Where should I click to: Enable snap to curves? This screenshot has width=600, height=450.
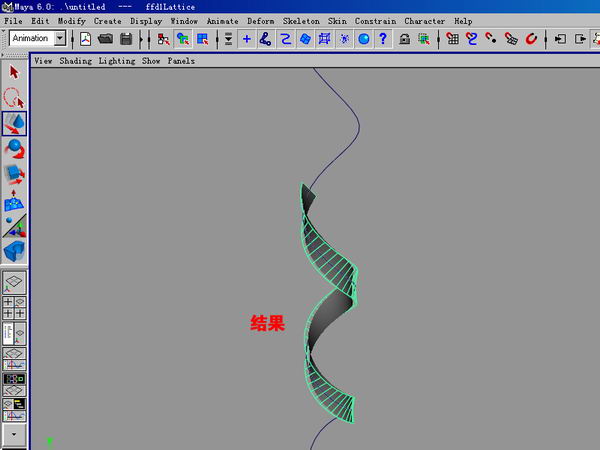(x=471, y=39)
